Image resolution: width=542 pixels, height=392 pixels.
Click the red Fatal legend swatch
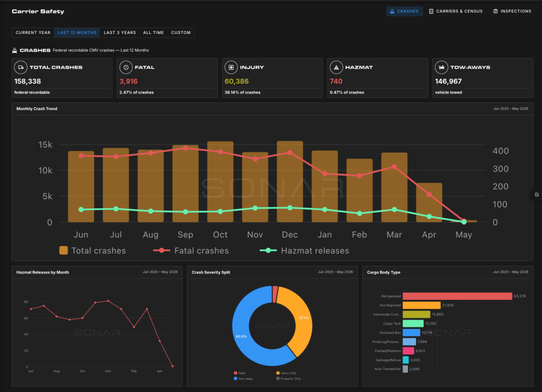click(235, 373)
